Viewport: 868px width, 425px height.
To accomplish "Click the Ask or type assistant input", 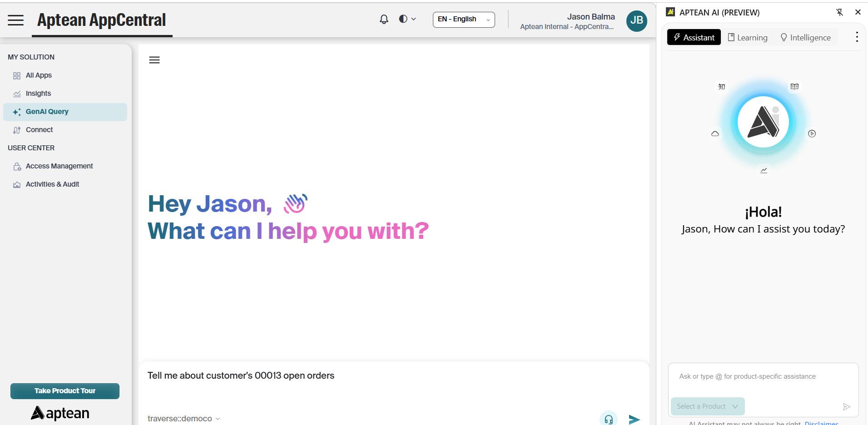I will (x=764, y=377).
